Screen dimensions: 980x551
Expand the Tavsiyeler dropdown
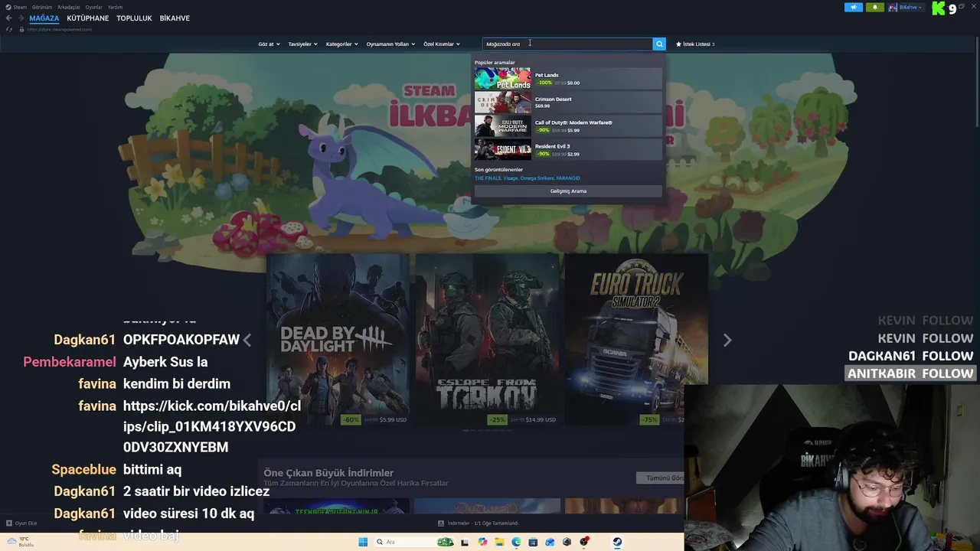pyautogui.click(x=303, y=44)
